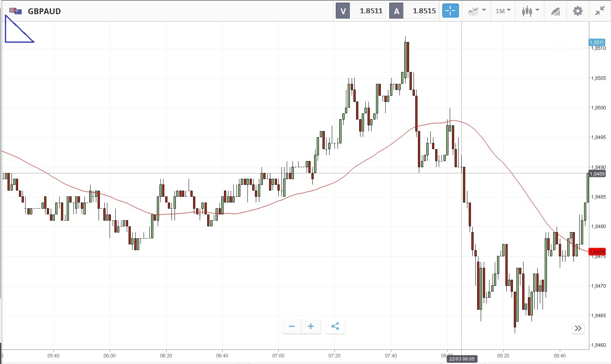Open the drawing tools pencil icon

click(555, 11)
